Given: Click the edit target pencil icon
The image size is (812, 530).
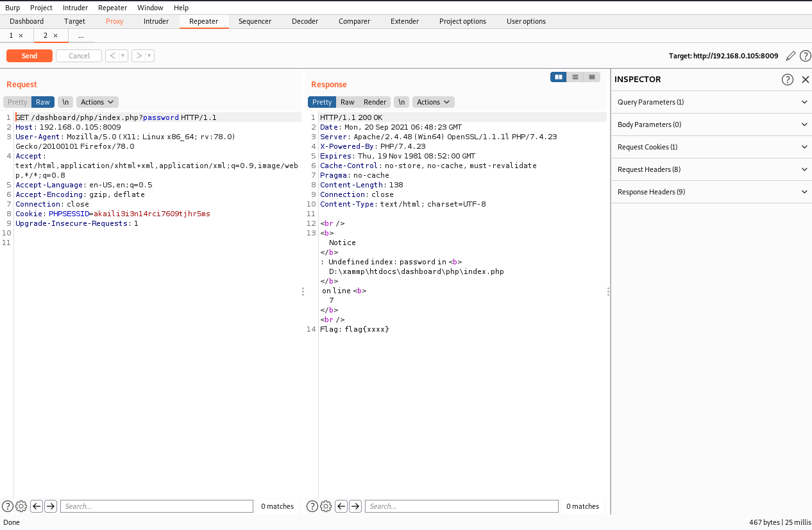Looking at the screenshot, I should [x=791, y=56].
